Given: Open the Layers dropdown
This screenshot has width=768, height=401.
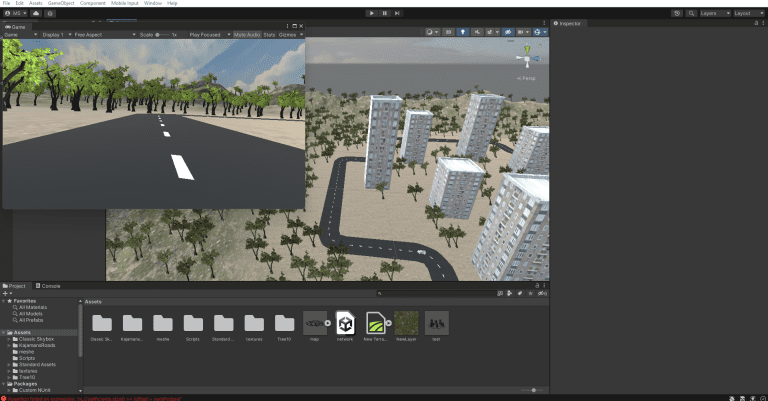Looking at the screenshot, I should (712, 13).
